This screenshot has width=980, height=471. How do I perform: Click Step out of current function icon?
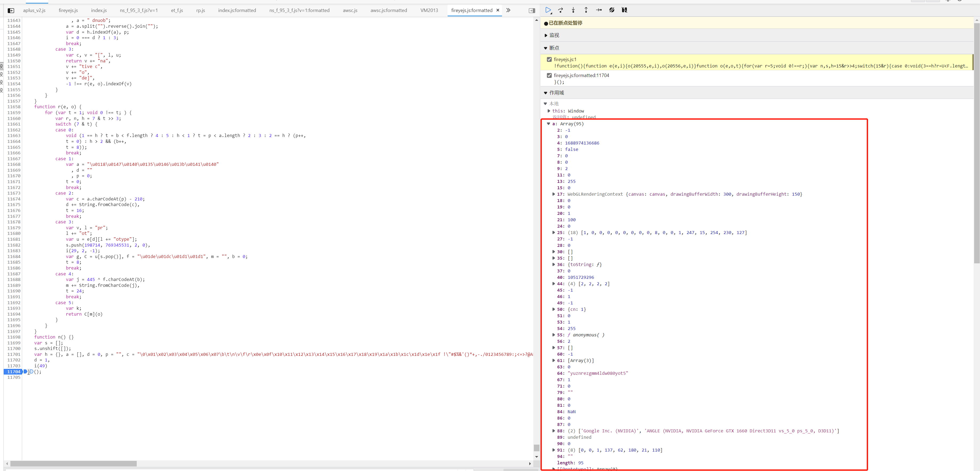coord(586,10)
